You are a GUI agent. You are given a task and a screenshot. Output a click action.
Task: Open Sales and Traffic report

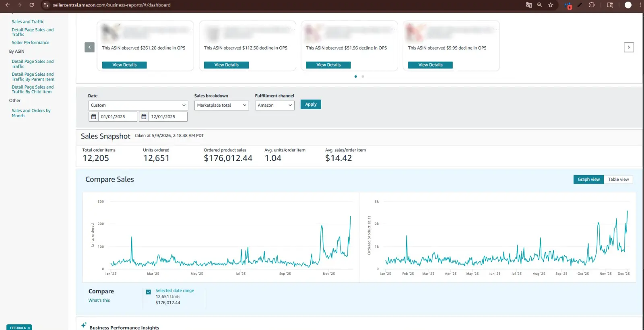pyautogui.click(x=28, y=22)
